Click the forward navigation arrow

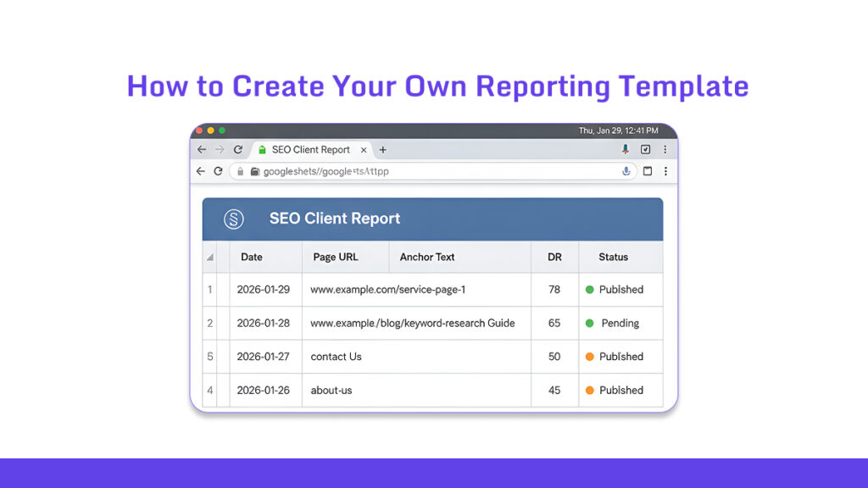(219, 149)
